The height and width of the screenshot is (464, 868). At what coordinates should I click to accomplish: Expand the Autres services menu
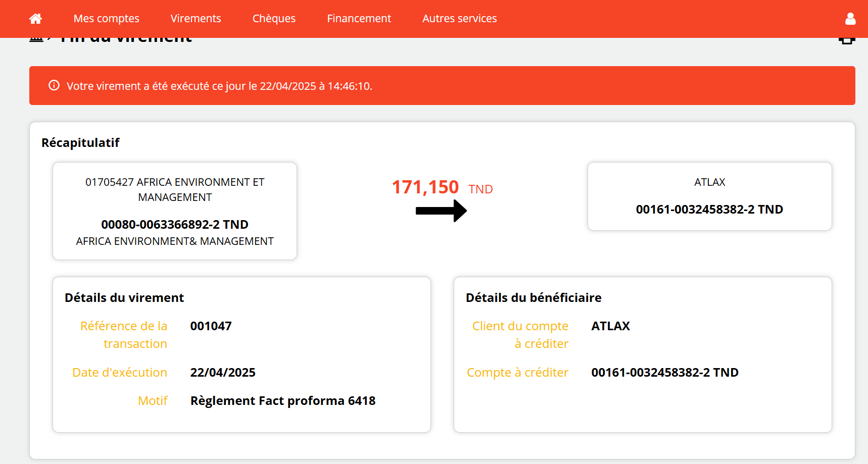point(459,19)
